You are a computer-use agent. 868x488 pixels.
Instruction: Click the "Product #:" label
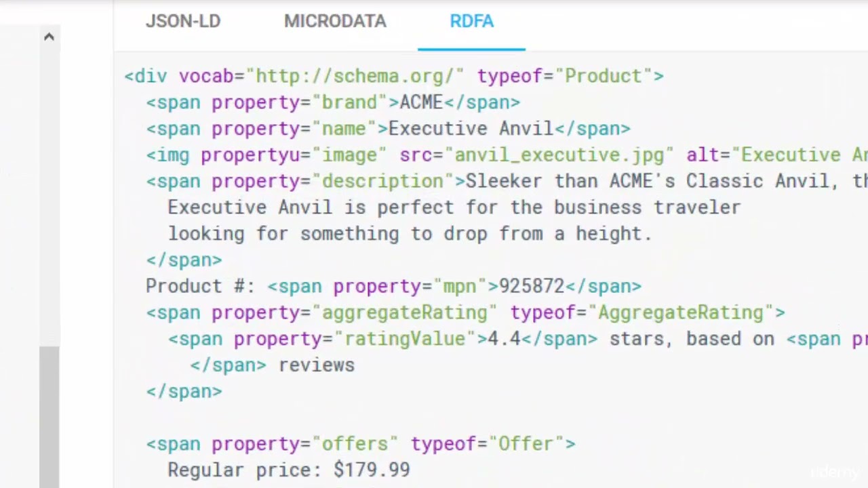click(200, 286)
